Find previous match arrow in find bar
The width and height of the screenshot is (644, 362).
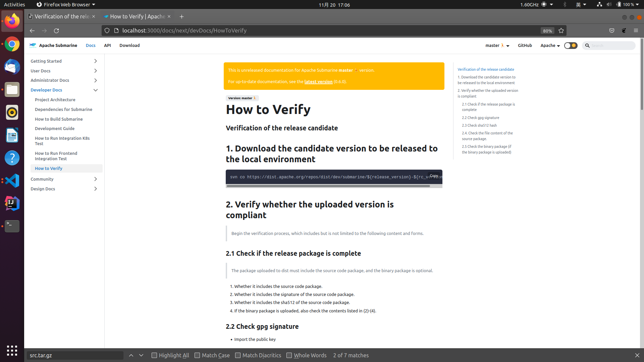(x=131, y=355)
